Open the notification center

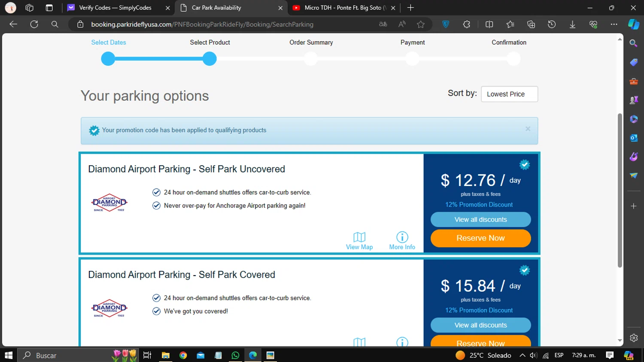click(x=610, y=355)
